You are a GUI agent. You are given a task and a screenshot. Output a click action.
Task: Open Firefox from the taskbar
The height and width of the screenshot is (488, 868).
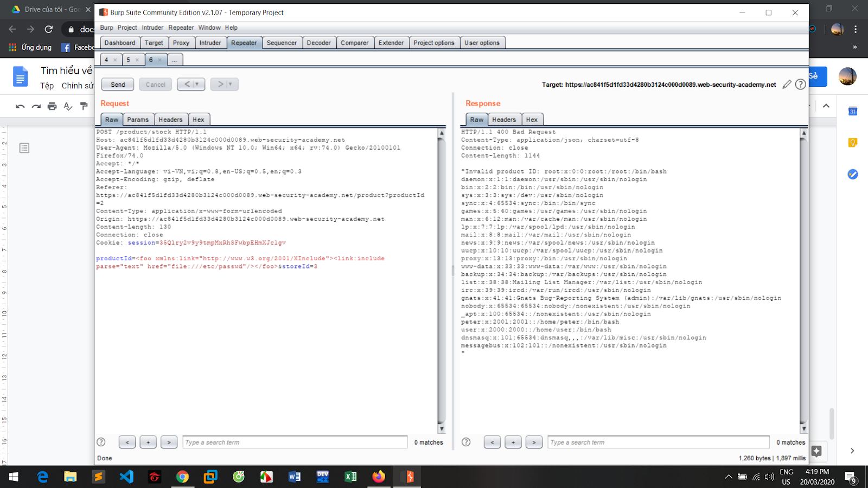click(x=379, y=477)
